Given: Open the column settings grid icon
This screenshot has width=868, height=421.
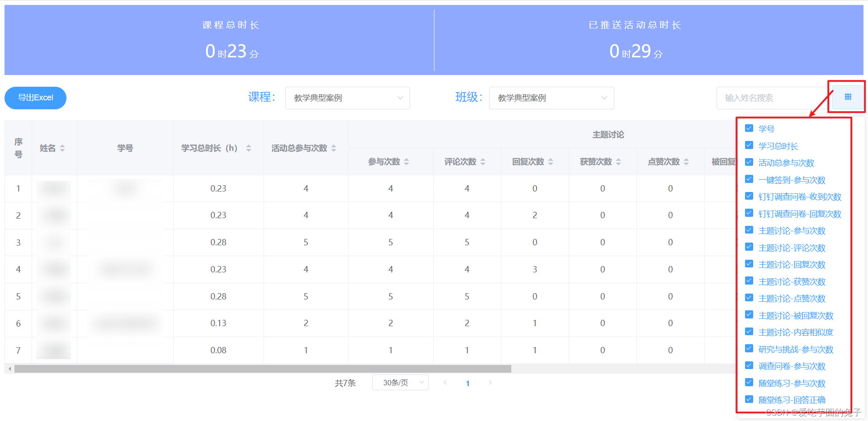Looking at the screenshot, I should point(848,97).
